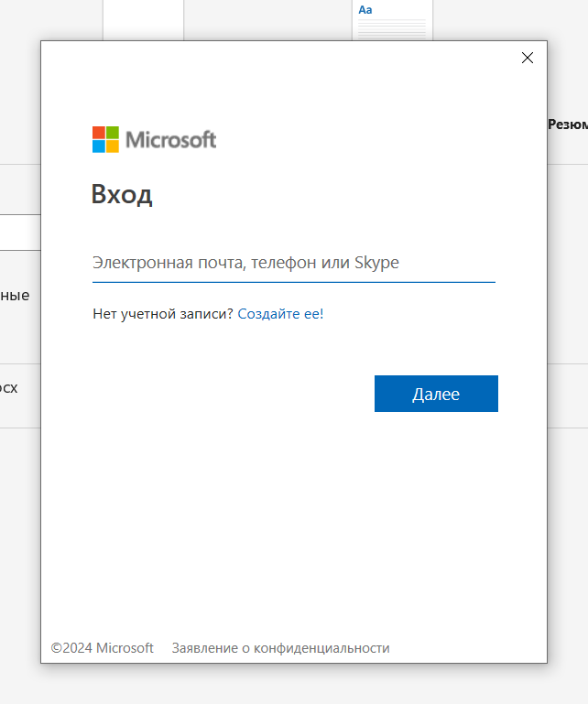Screen dimensions: 588x704
Task: Click the Microsoft four-square logo
Action: pos(105,140)
